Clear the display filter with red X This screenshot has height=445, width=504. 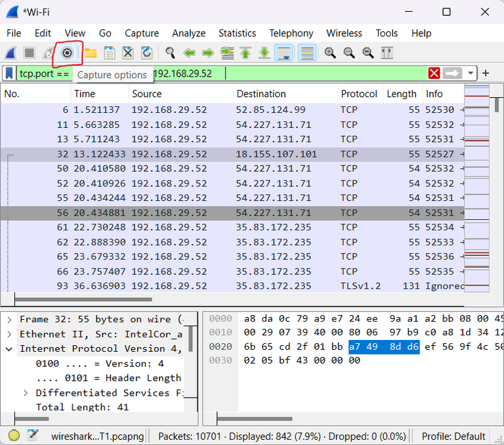[x=434, y=73]
